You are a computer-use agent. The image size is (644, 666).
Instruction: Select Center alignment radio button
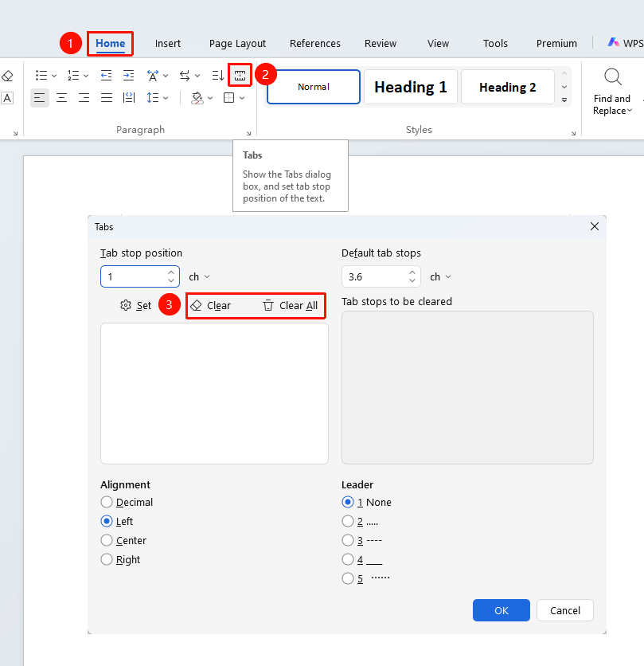(107, 540)
